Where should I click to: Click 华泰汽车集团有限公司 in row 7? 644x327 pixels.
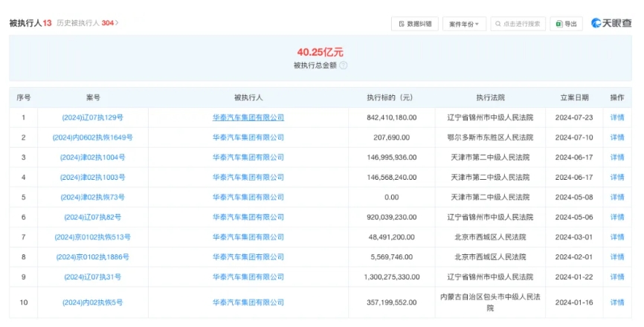(x=248, y=237)
